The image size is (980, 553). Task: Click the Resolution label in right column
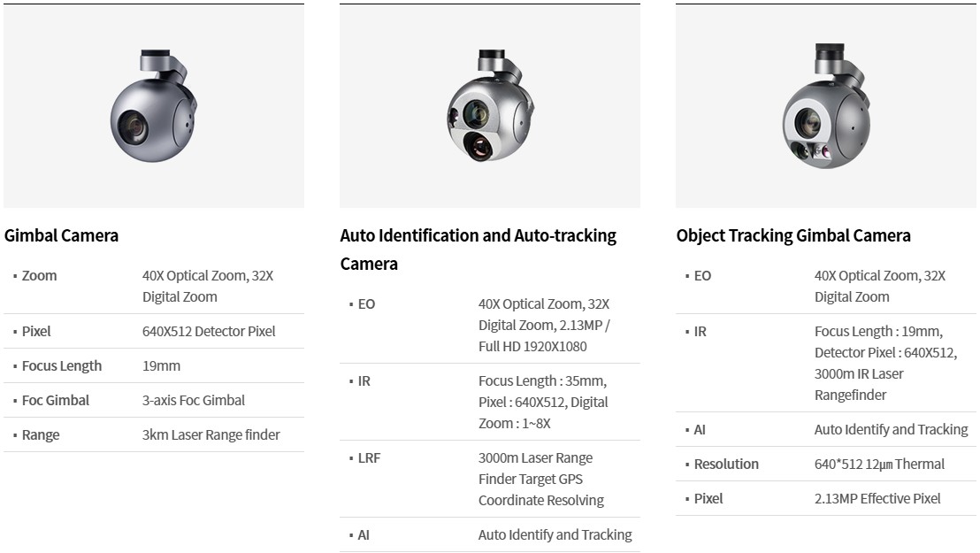tap(726, 465)
